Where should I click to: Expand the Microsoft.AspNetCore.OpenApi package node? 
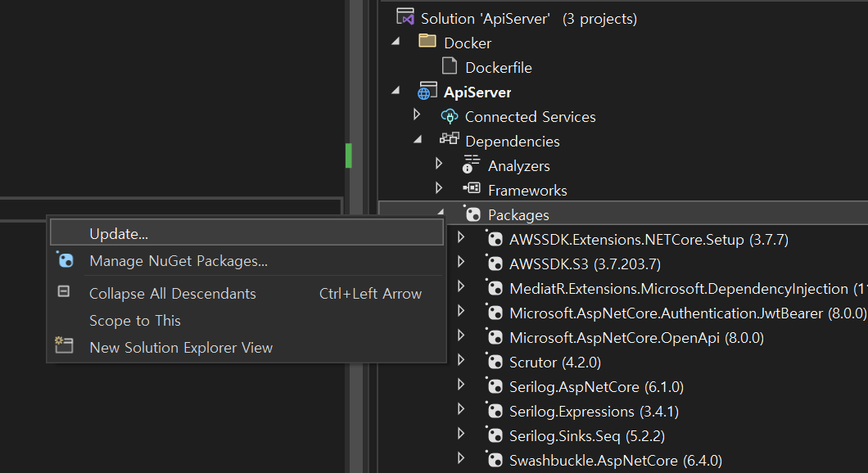(460, 336)
